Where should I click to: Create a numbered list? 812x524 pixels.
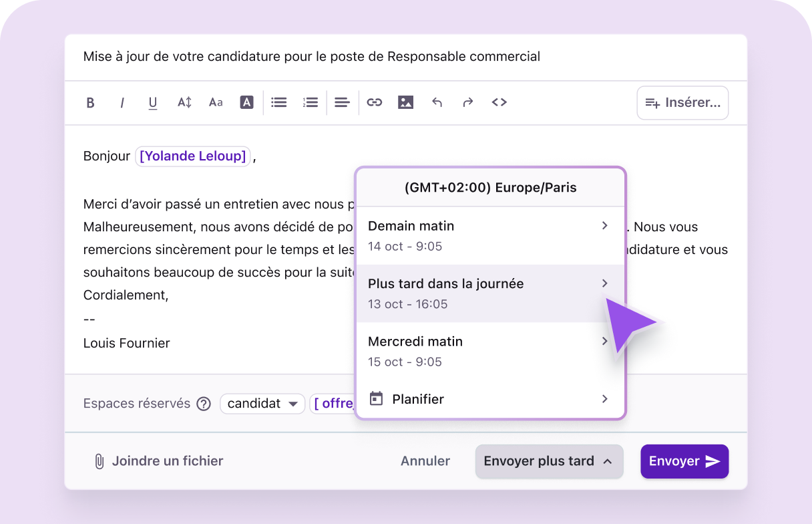coord(310,102)
